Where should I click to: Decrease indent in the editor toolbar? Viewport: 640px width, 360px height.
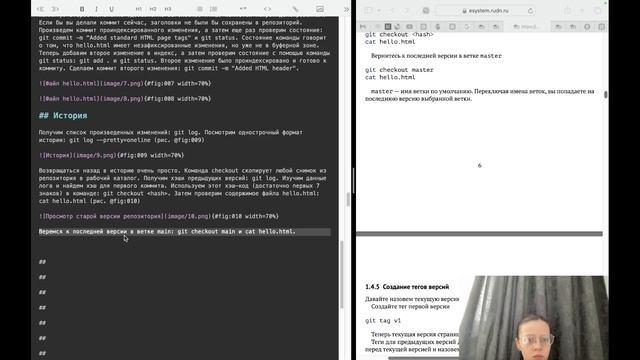click(x=40, y=9)
